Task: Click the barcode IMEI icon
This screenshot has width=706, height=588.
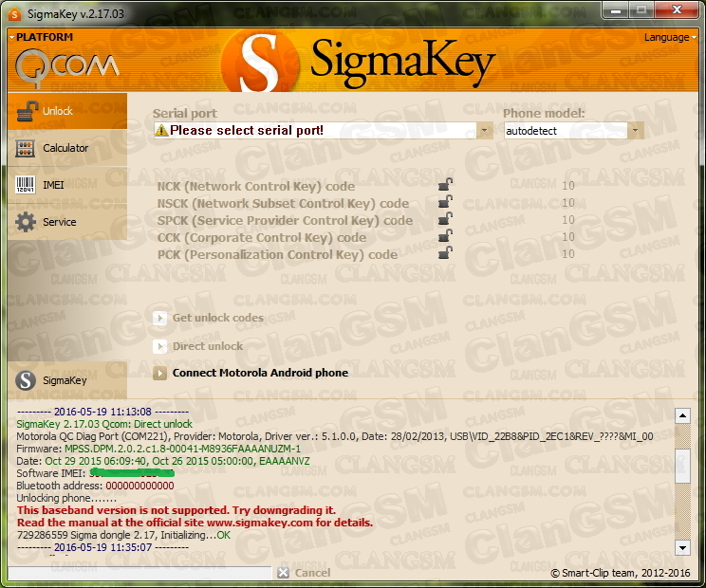Action: tap(26, 185)
